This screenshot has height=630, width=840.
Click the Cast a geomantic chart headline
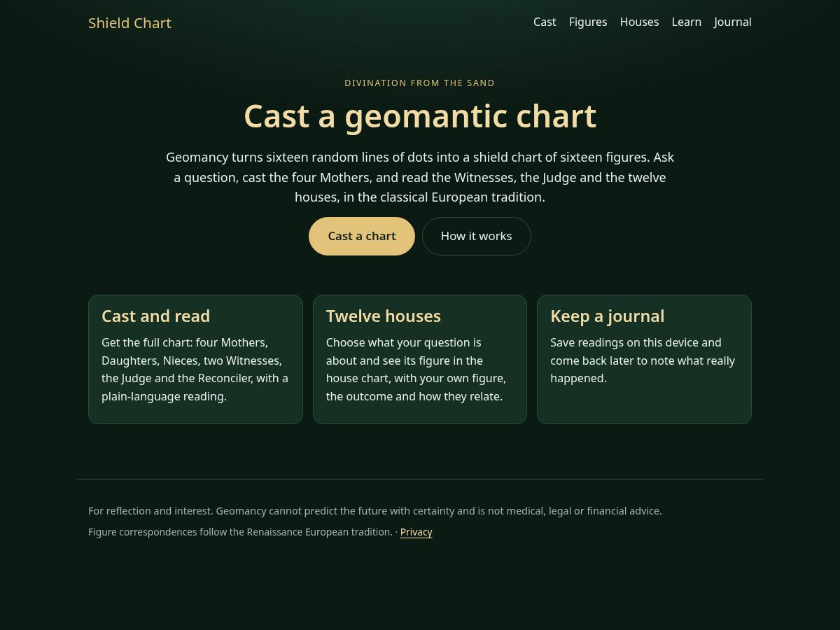click(x=420, y=116)
